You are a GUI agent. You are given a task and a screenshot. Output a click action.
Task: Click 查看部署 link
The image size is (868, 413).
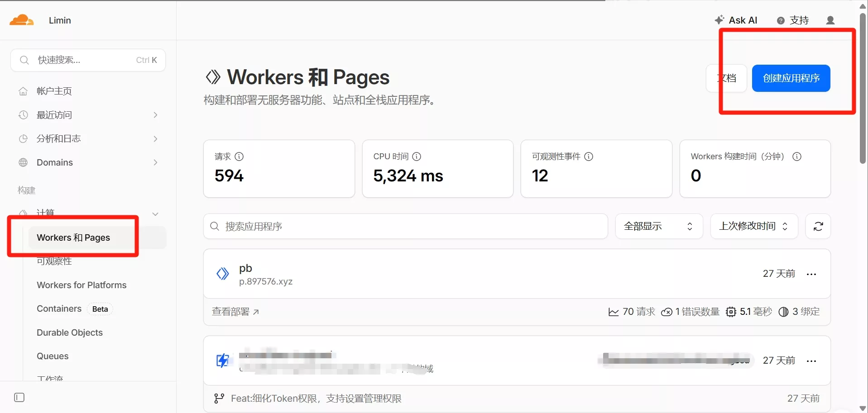tap(235, 312)
